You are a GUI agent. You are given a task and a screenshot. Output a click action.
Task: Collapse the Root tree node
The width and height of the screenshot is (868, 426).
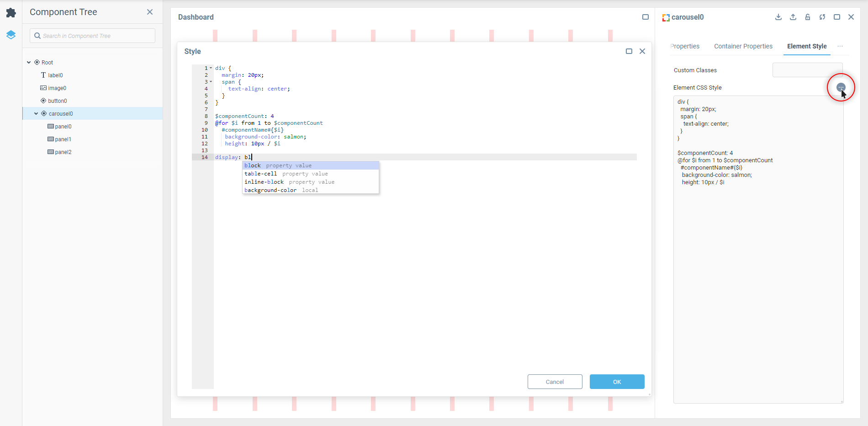point(29,63)
